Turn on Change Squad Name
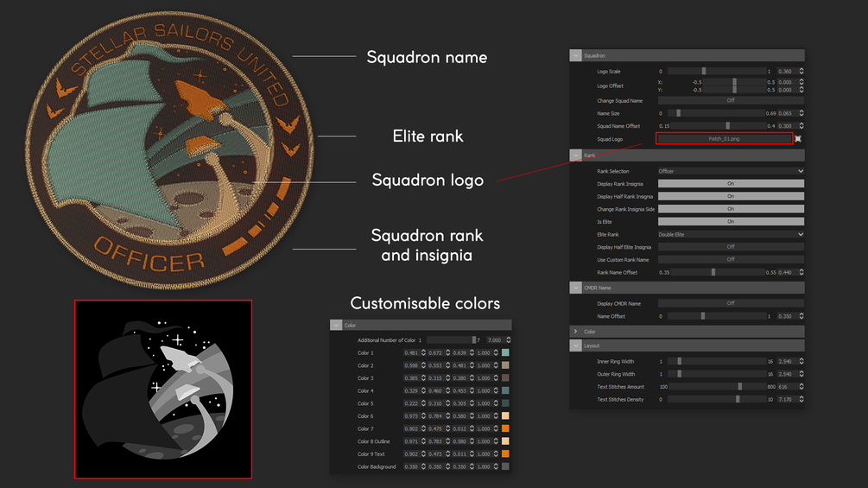Viewport: 868px width, 488px height. pyautogui.click(x=731, y=101)
